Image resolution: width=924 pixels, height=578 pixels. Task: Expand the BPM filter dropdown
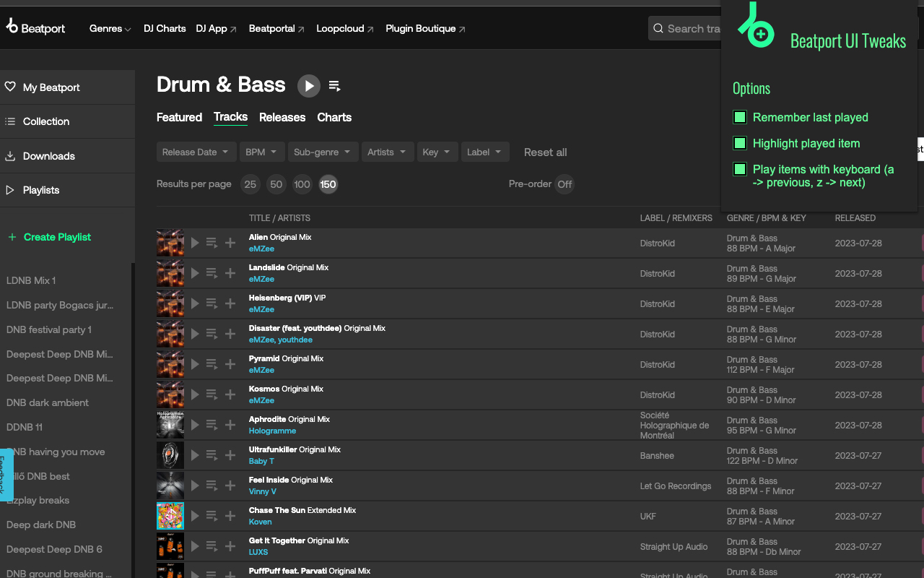tap(261, 152)
